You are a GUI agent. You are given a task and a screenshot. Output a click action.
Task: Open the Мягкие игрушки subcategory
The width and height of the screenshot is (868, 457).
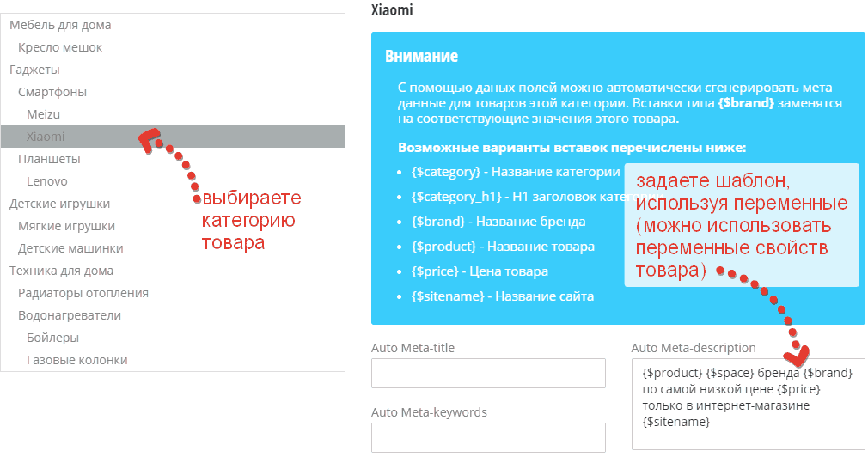point(66,226)
